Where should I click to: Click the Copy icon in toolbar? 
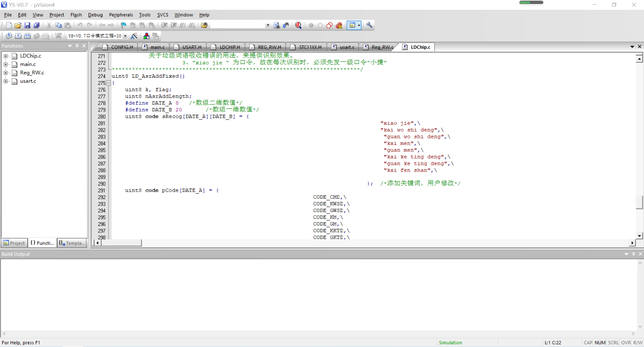(58, 25)
